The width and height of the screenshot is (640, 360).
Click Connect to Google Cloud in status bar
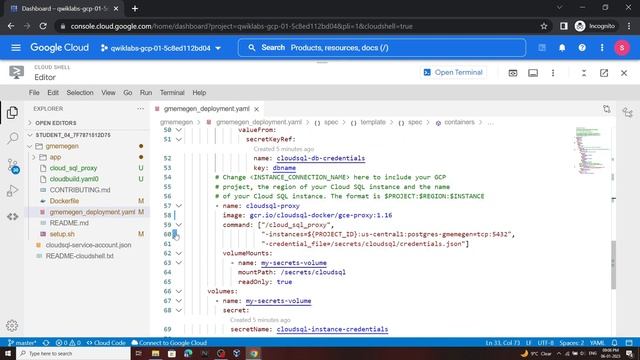[x=169, y=343]
